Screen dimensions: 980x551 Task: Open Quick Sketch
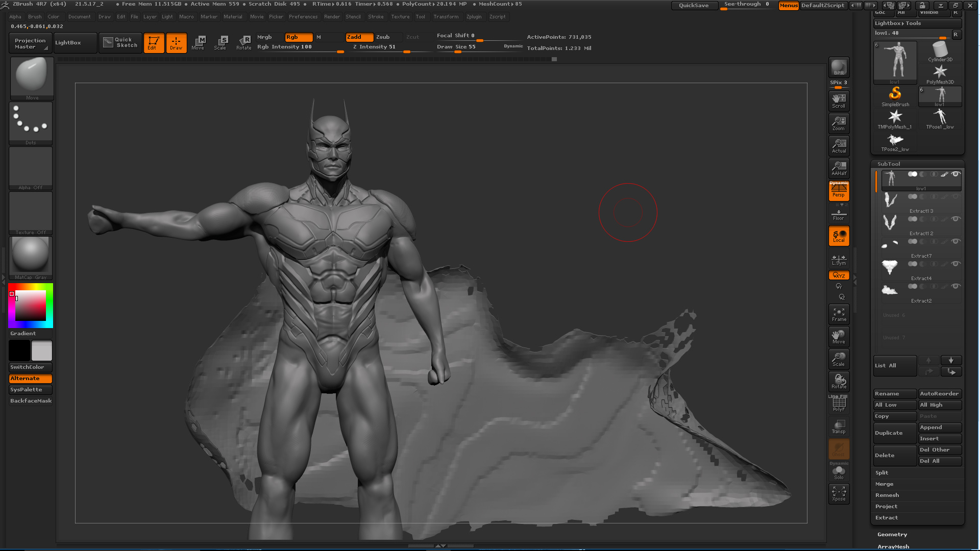120,42
